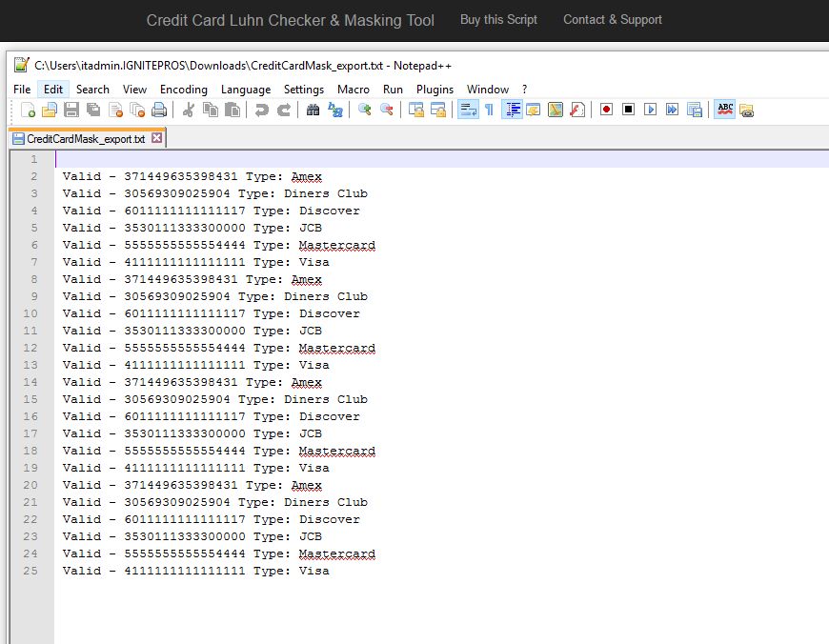Click the Copy icon in toolbar
Screen dimensions: 829x644
211,110
